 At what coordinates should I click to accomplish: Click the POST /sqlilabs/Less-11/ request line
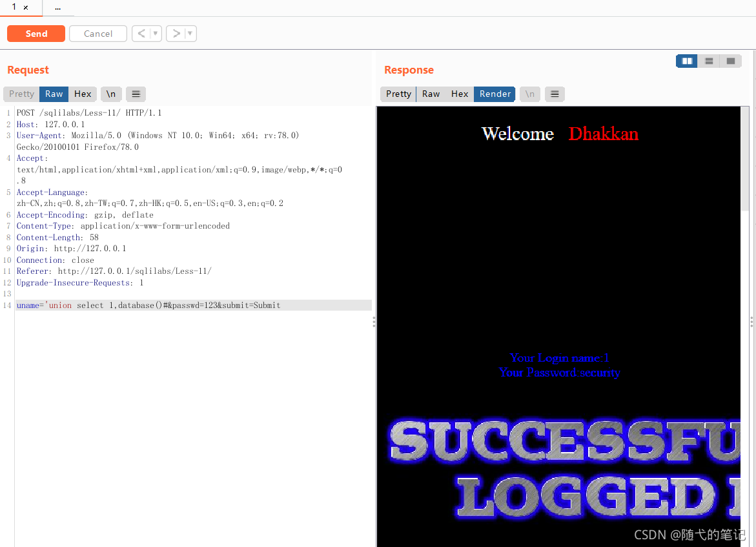pos(89,113)
